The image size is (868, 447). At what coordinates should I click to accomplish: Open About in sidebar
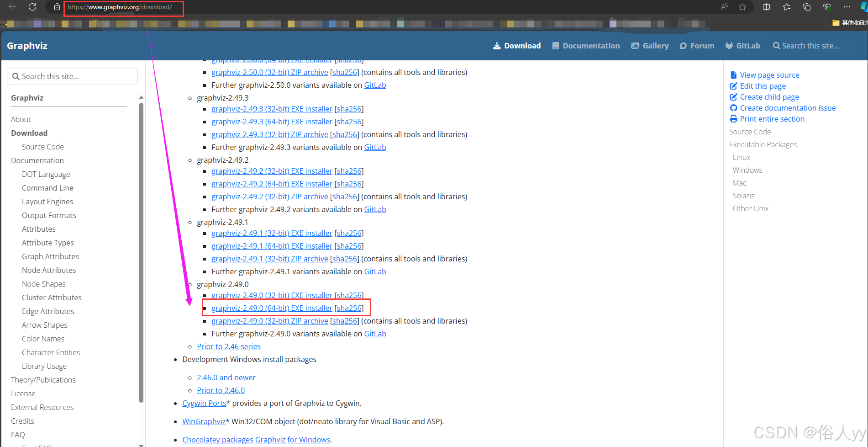pyautogui.click(x=21, y=119)
